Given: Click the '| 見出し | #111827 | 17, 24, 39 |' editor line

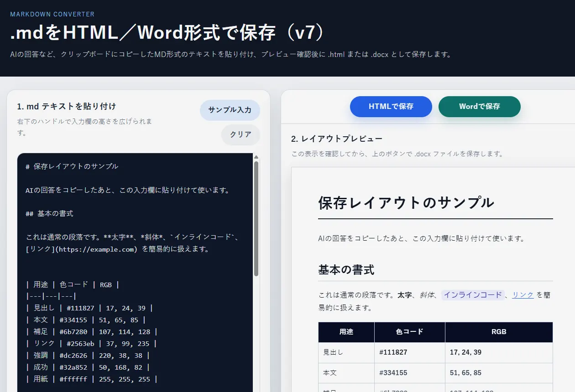Looking at the screenshot, I should pos(89,309).
